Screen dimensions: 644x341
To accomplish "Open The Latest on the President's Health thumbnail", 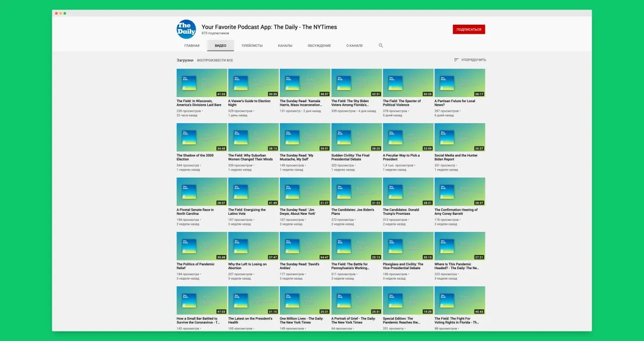I will (254, 300).
